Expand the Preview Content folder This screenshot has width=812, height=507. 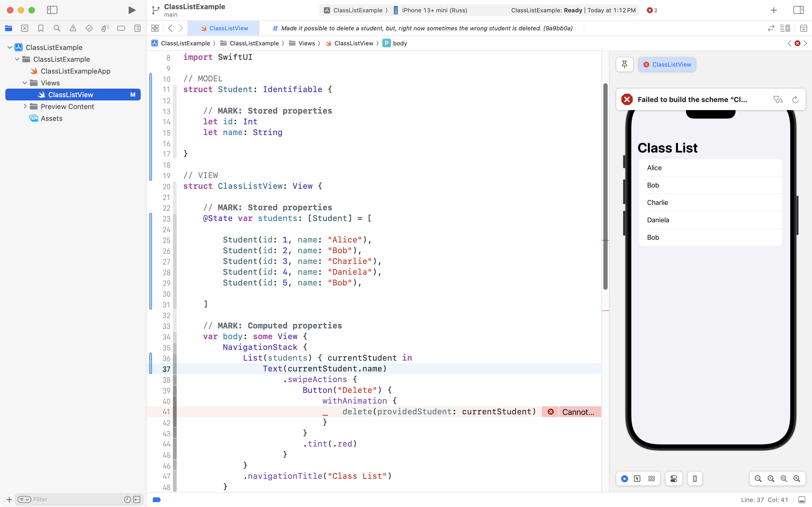25,106
